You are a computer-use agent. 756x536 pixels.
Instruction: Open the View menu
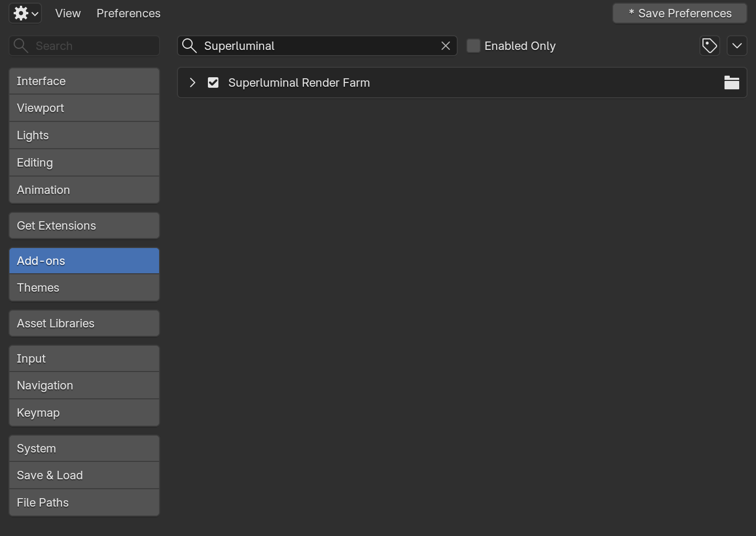(x=68, y=13)
